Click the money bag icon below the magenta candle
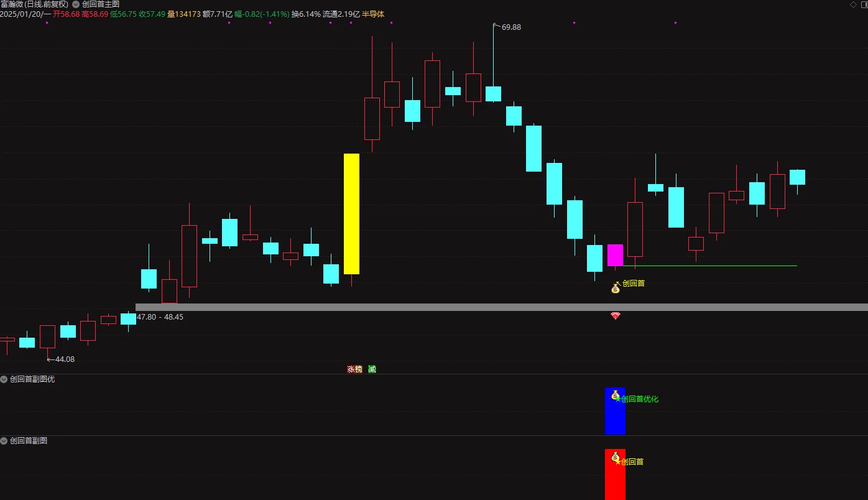The image size is (868, 500). (x=616, y=287)
